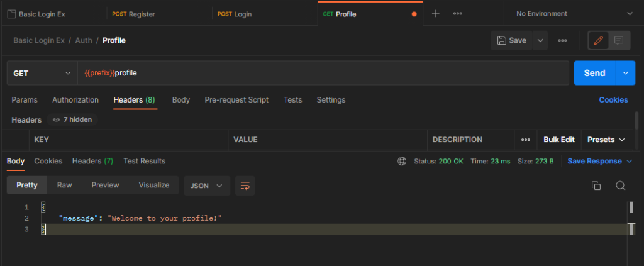
Task: Click Bulk Edit for headers
Action: (558, 140)
